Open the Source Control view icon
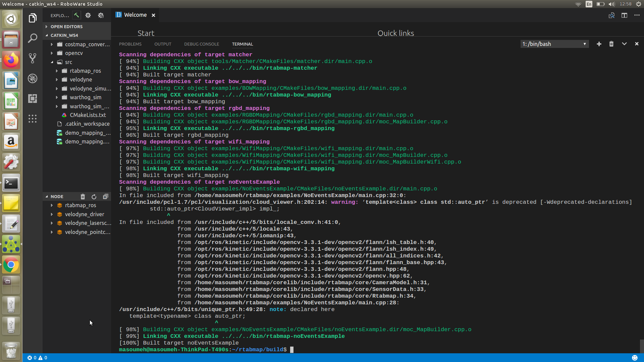The width and height of the screenshot is (644, 362). coord(33,58)
